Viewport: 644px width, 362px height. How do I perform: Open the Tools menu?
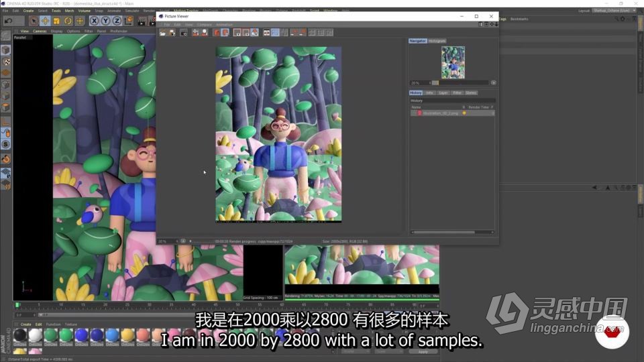[x=56, y=11]
